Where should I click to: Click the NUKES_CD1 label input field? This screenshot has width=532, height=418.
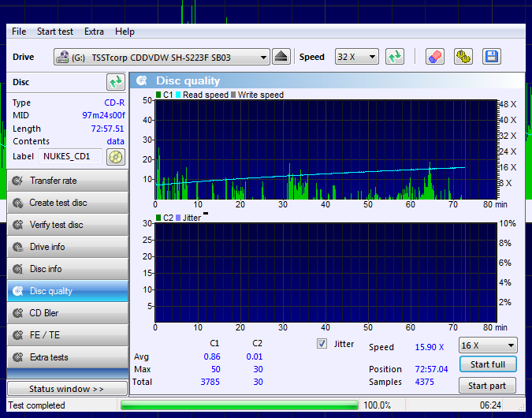[71, 156]
